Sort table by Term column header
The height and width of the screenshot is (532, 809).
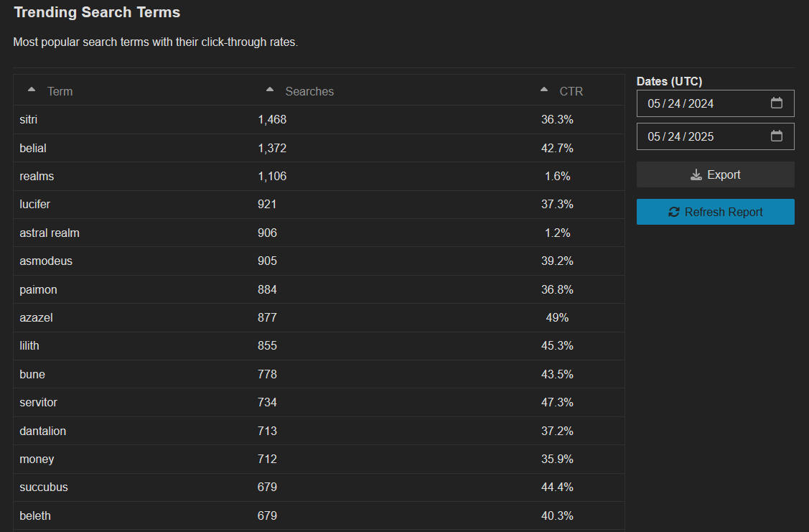click(60, 91)
